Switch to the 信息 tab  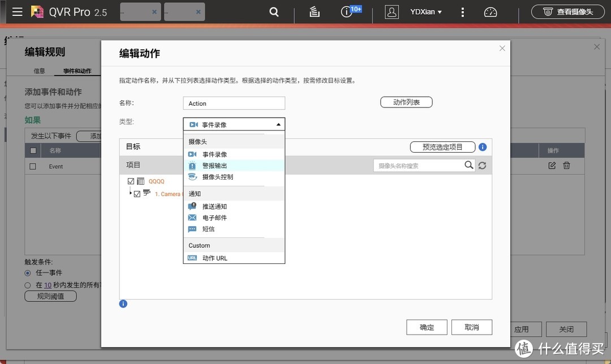38,71
